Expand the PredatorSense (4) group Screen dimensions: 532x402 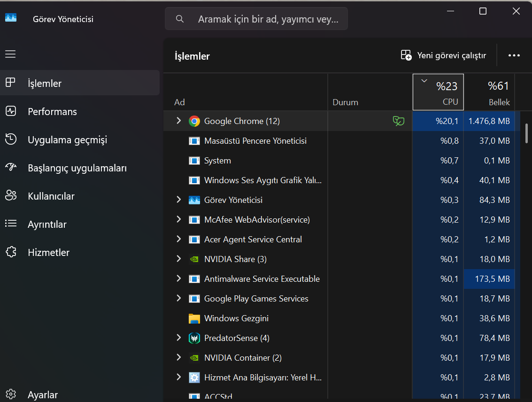pos(178,338)
